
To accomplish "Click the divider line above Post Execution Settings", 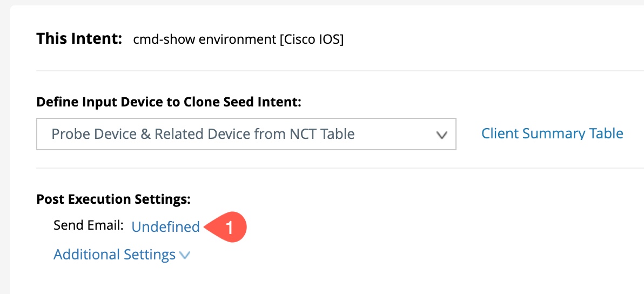I will tap(324, 168).
